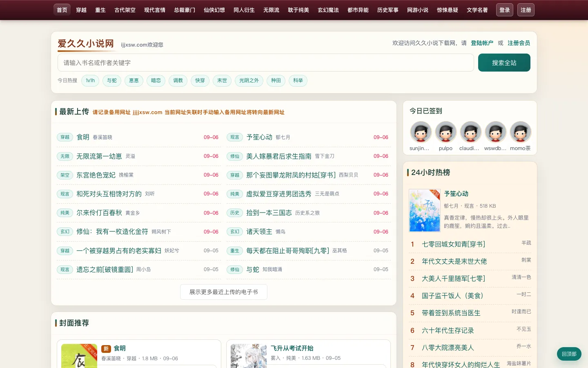Focus the book or author search field
The height and width of the screenshot is (368, 588).
click(266, 63)
